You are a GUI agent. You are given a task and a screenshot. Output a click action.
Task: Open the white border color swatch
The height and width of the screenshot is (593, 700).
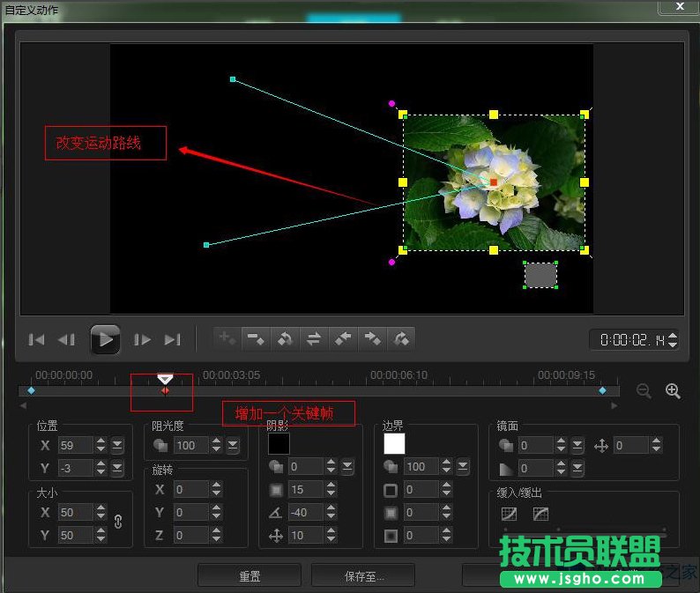coord(393,443)
